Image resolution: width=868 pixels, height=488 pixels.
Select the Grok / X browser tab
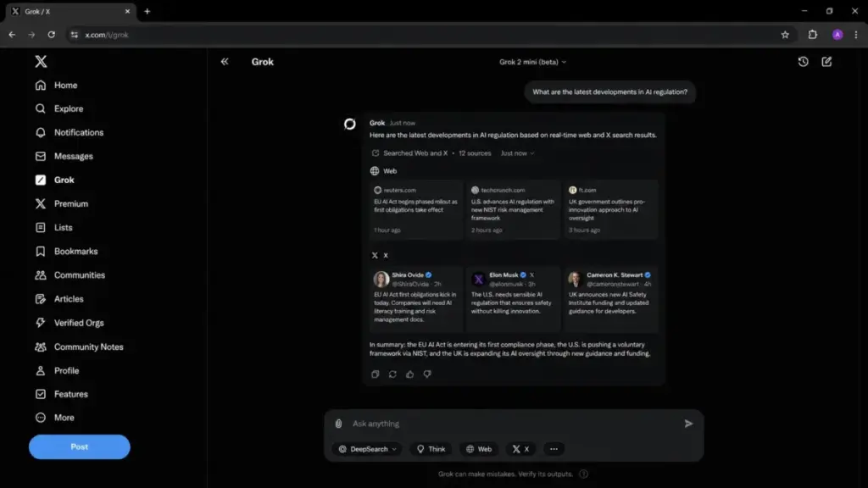tap(71, 11)
